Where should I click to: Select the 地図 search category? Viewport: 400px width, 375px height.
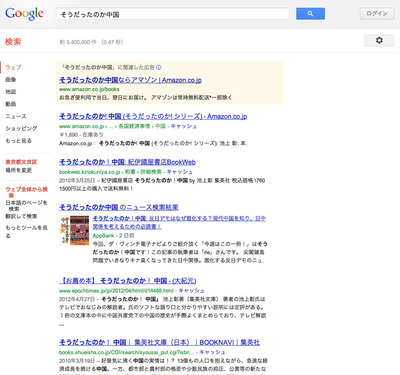click(x=11, y=92)
